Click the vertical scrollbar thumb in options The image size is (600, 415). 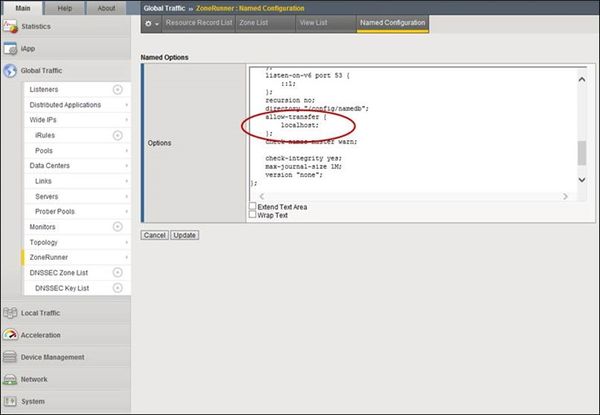click(x=582, y=153)
